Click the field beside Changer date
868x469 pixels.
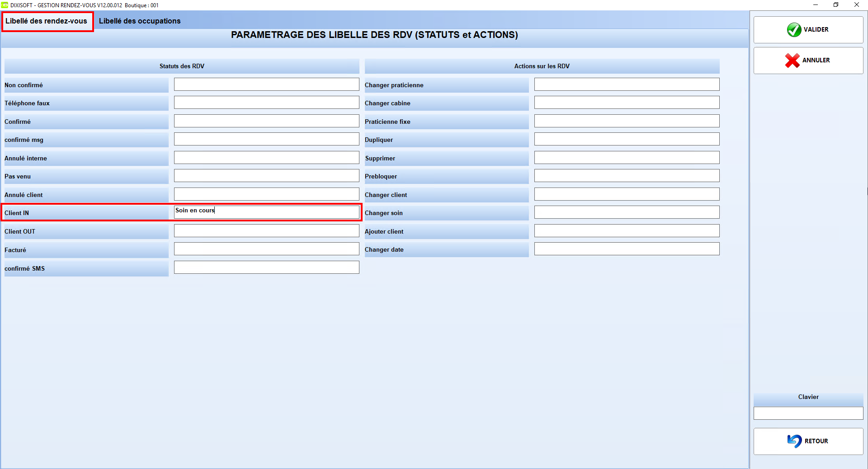(627, 249)
